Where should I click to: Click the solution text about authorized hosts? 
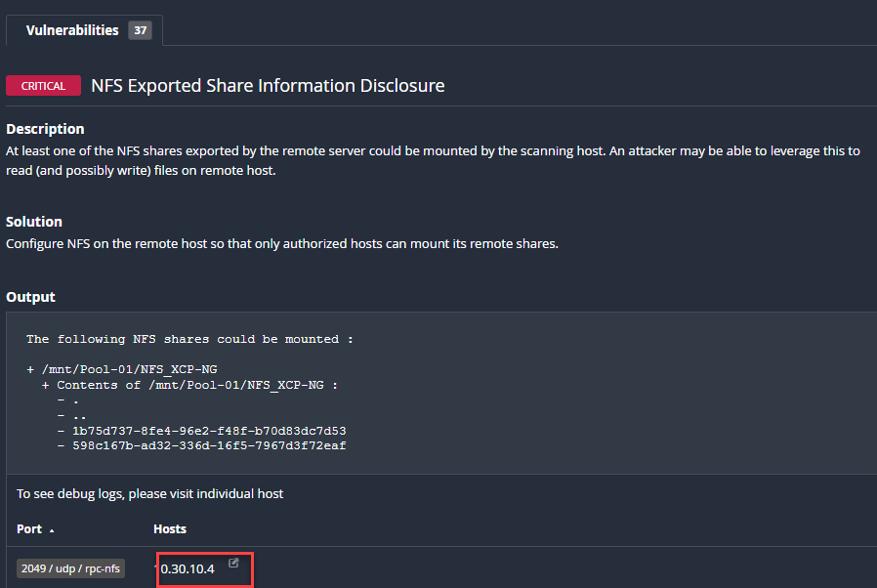(282, 244)
